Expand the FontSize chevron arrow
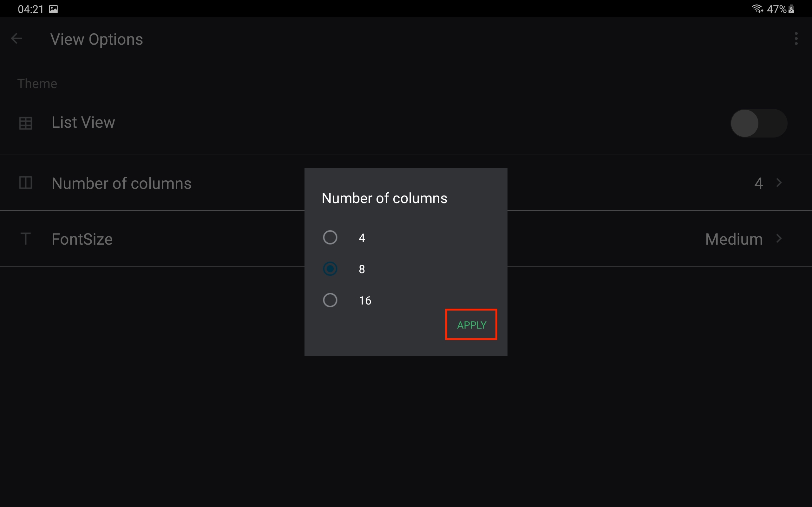The width and height of the screenshot is (812, 507). pyautogui.click(x=779, y=239)
